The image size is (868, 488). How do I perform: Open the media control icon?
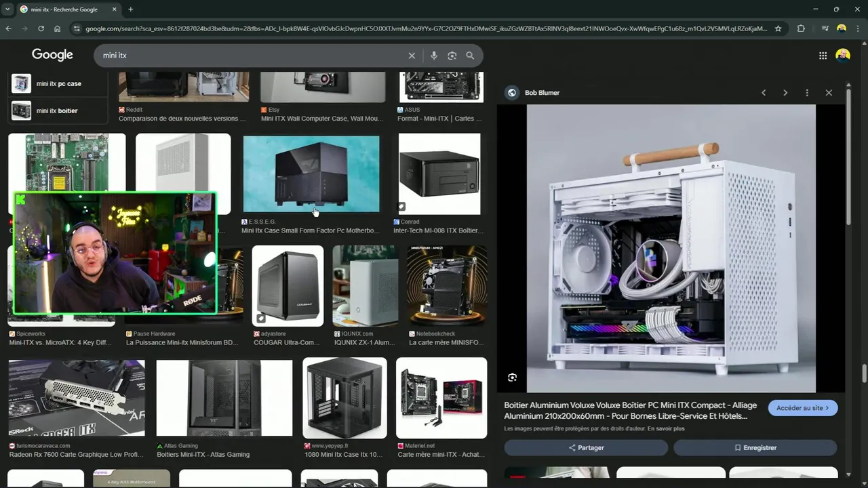point(825,28)
